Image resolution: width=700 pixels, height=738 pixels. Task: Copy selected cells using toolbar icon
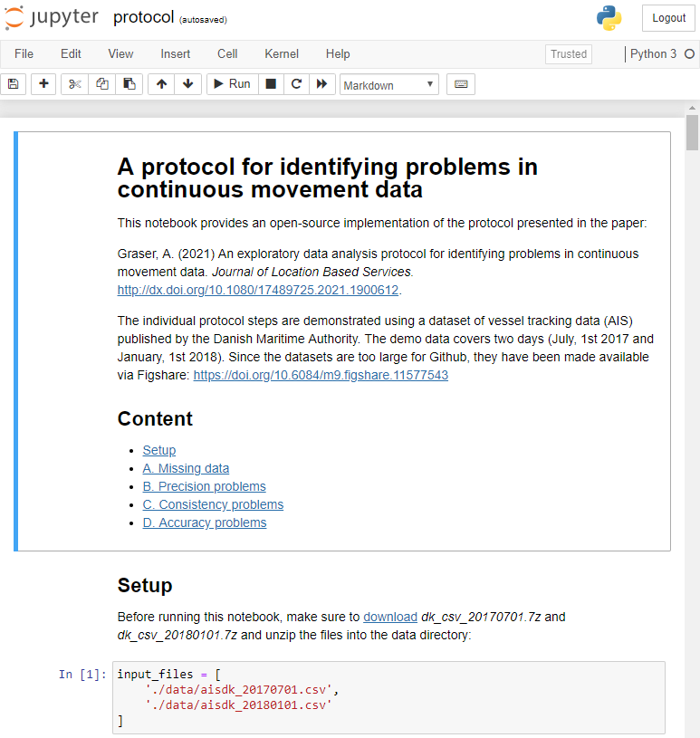click(x=101, y=84)
